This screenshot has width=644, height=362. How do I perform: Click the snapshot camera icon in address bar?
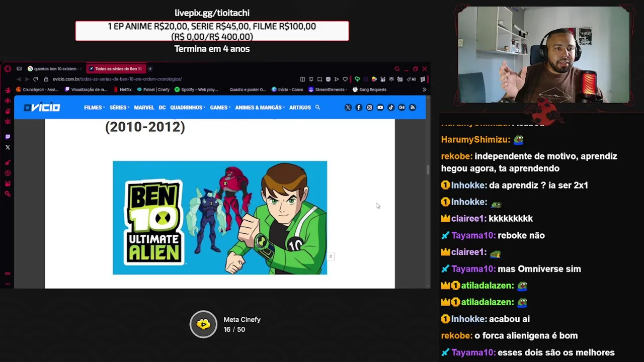point(319,79)
